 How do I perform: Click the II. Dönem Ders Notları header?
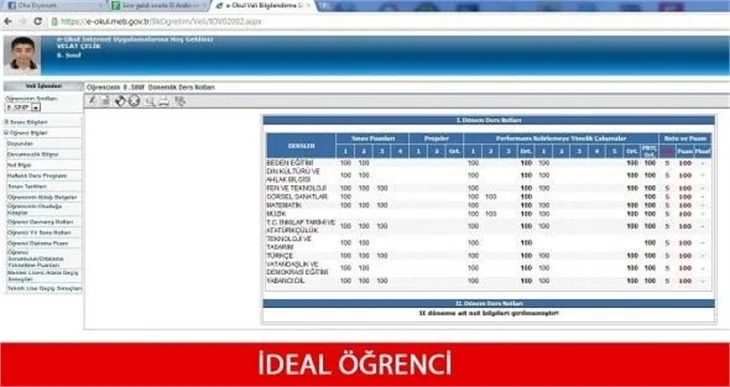[489, 303]
